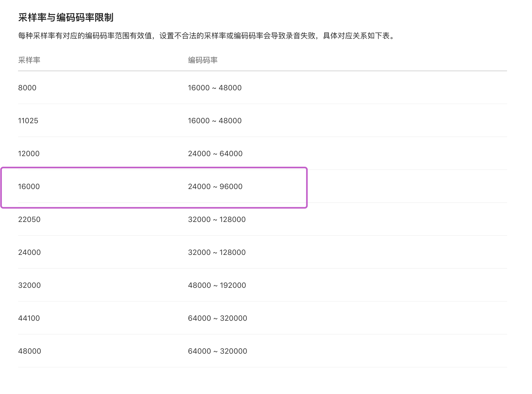Select the 22050 sample rate cell

(29, 220)
